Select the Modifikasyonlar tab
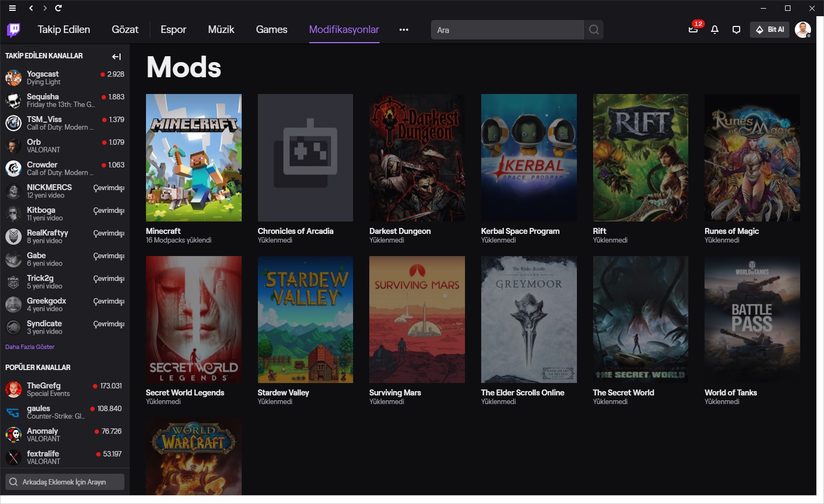Viewport: 824px width, 504px height. pos(344,30)
